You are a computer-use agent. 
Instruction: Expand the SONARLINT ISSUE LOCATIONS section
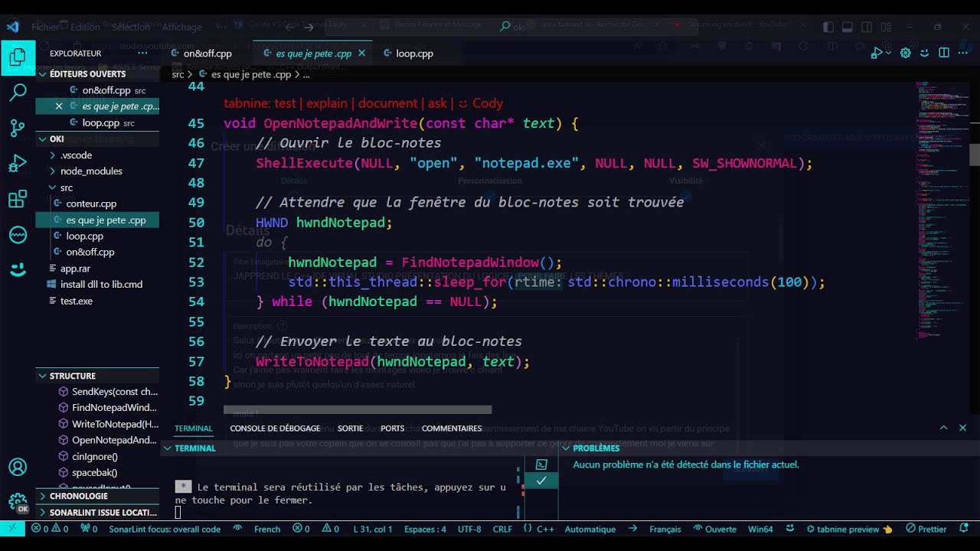click(97, 512)
